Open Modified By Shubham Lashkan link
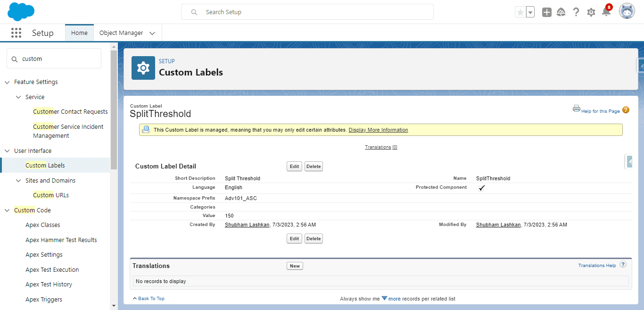 (x=498, y=225)
